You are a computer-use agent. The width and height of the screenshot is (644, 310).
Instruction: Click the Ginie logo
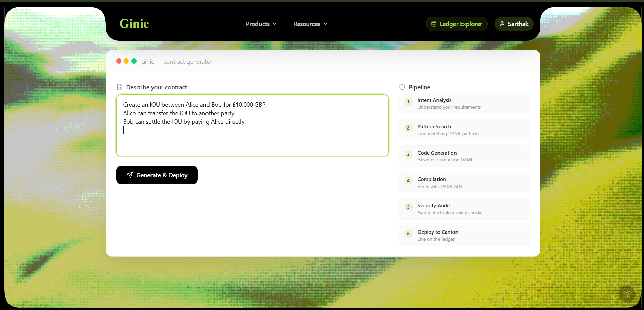click(134, 23)
